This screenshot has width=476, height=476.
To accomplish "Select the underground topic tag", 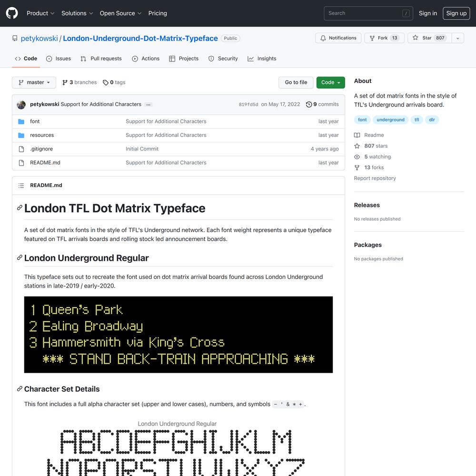I will pos(390,120).
